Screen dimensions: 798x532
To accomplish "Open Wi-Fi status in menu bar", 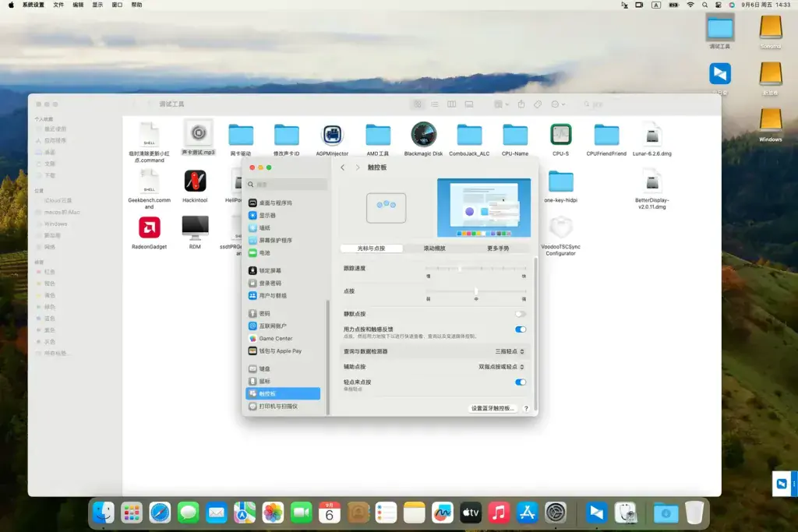I will [690, 5].
